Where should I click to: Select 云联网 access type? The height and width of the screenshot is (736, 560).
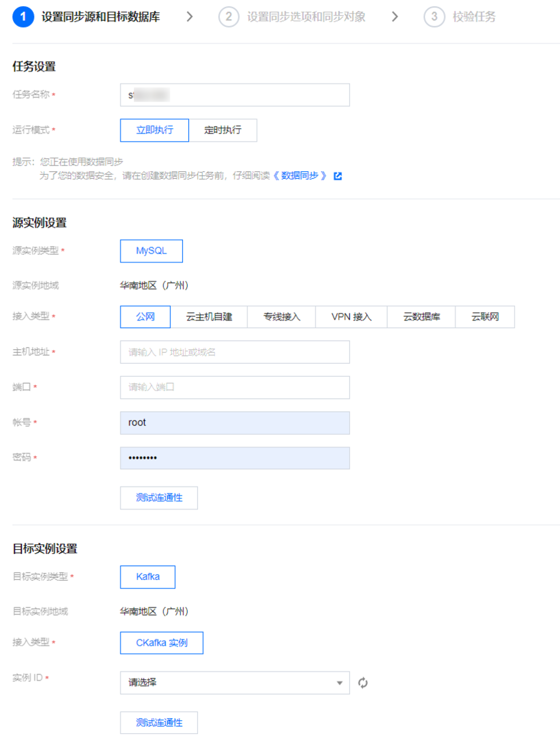tap(485, 317)
